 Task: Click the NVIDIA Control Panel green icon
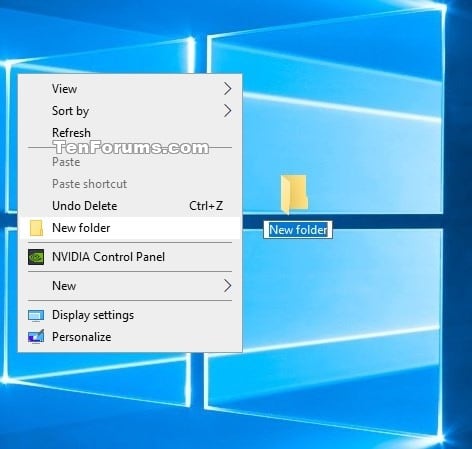tap(36, 257)
